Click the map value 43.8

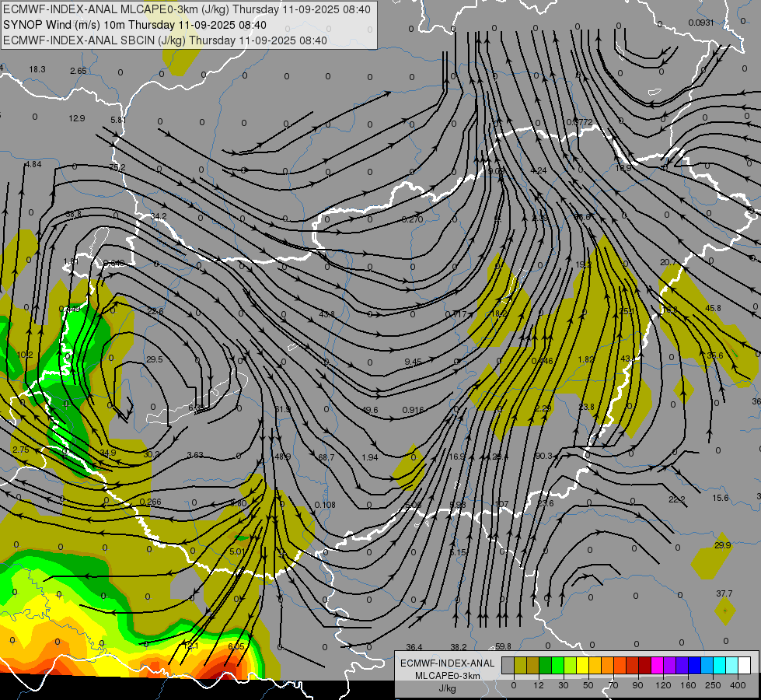tap(326, 314)
